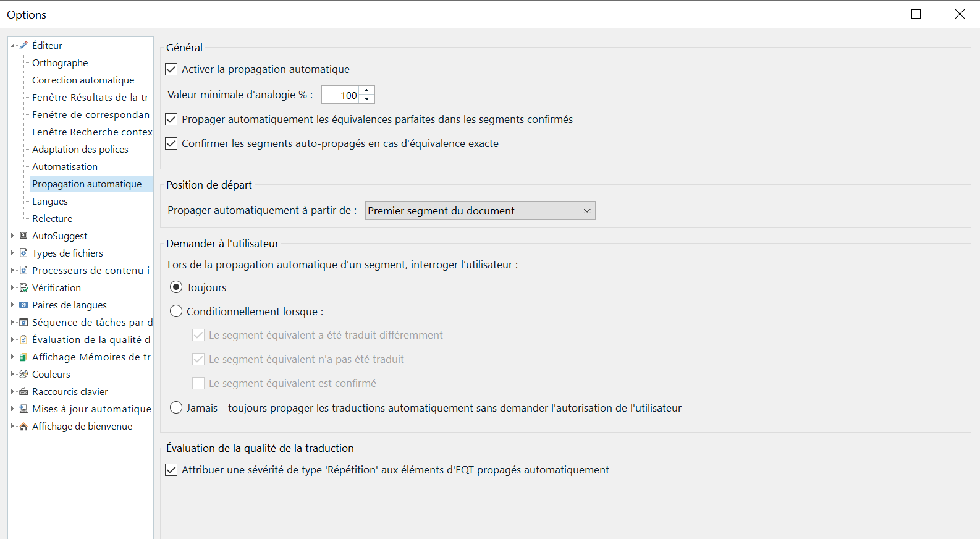Toggle Activer la propagation automatique checkbox

coord(172,69)
